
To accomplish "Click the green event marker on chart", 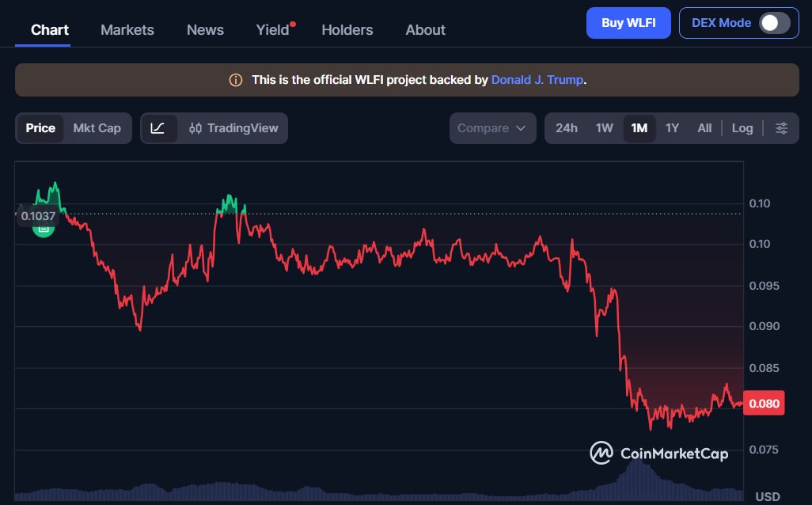I will click(43, 228).
